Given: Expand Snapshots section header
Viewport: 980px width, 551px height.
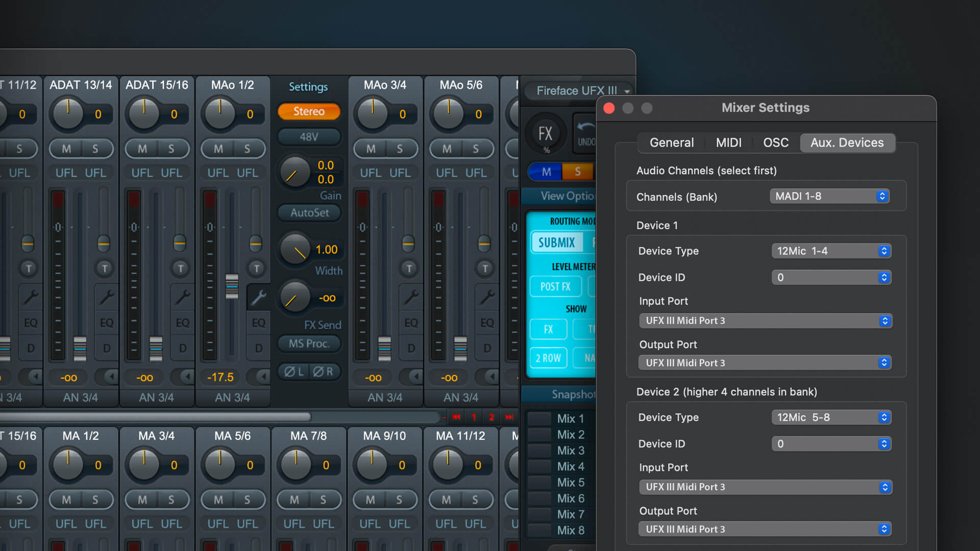Looking at the screenshot, I should (559, 394).
